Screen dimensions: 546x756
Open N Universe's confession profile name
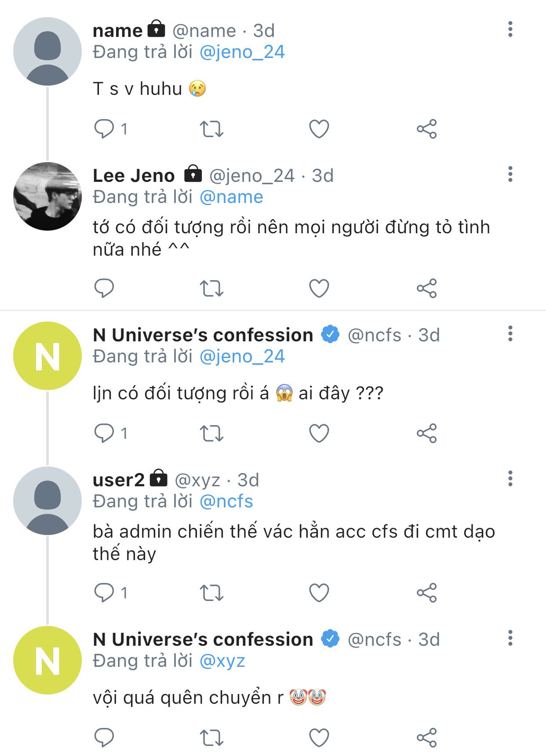point(203,335)
